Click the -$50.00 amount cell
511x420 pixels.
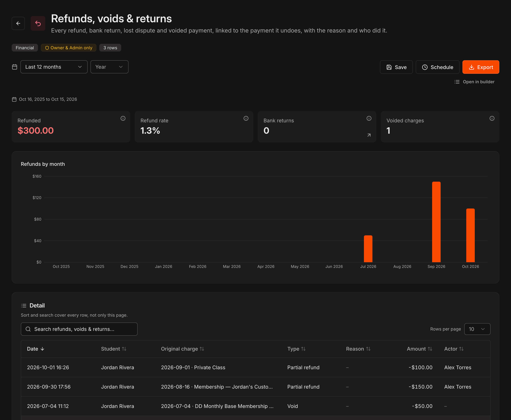pyautogui.click(x=422, y=406)
